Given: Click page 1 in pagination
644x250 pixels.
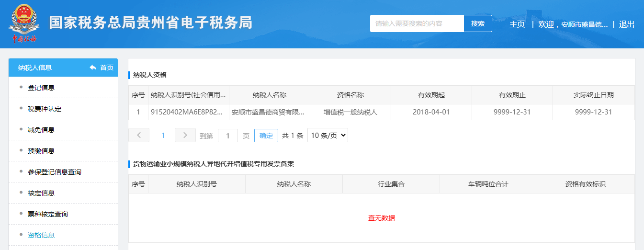Looking at the screenshot, I should 163,136.
